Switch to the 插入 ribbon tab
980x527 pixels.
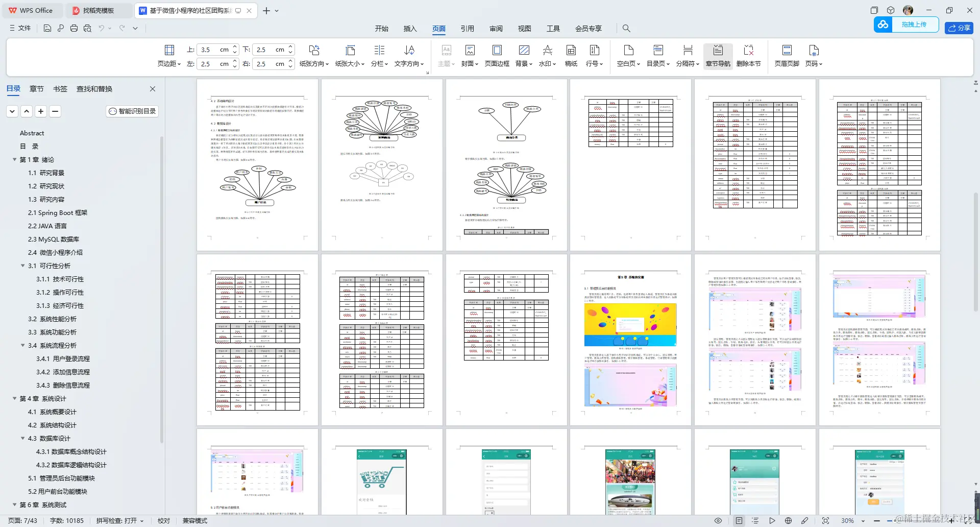pos(410,29)
